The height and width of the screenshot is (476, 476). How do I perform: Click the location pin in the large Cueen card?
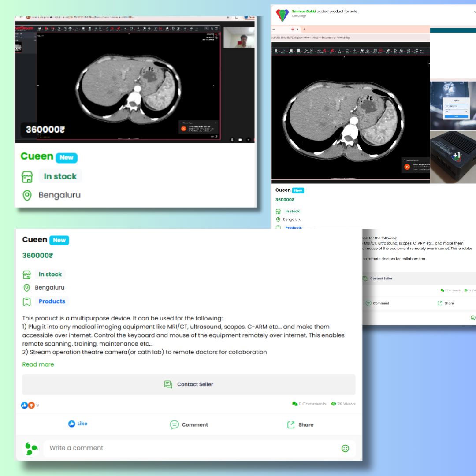27,196
